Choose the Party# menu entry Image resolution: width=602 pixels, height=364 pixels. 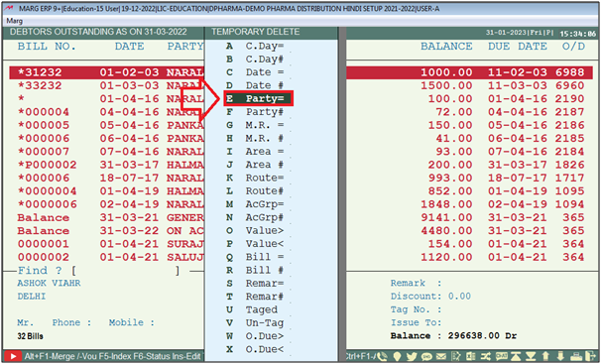click(x=256, y=112)
